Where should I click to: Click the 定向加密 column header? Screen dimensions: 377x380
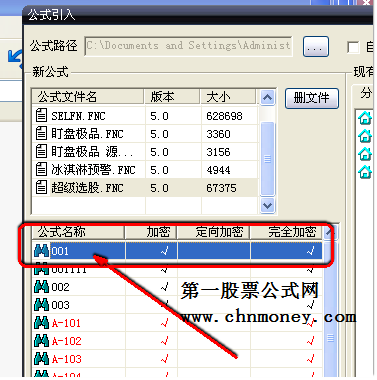214,232
